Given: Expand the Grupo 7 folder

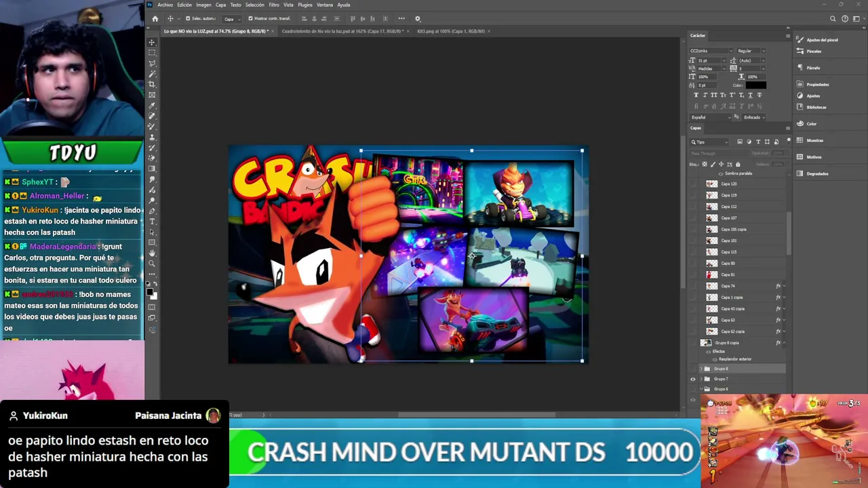Looking at the screenshot, I should tap(701, 379).
